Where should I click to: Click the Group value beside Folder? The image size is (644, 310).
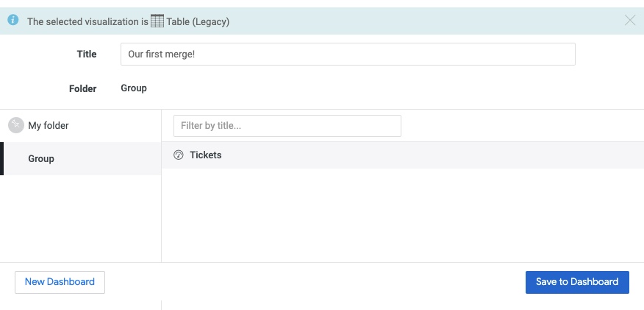[134, 88]
